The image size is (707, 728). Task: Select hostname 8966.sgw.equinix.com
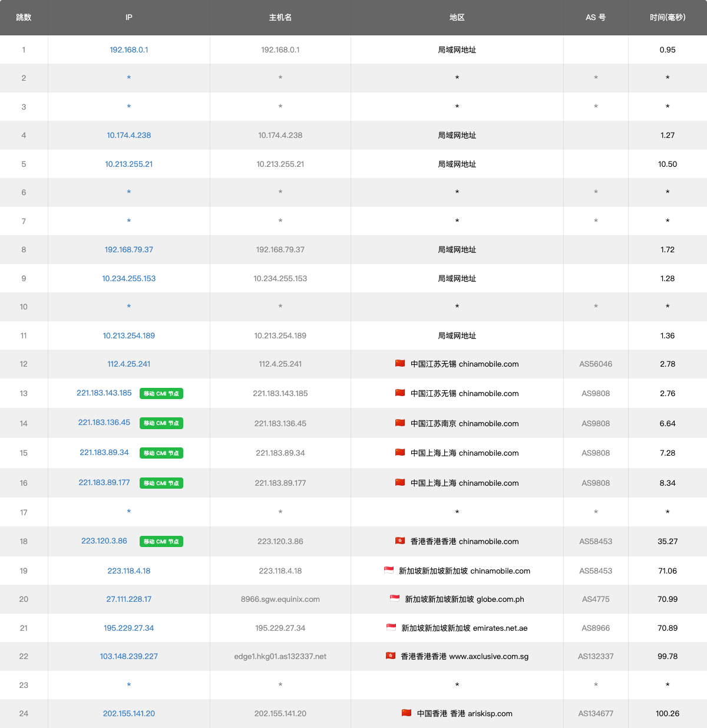[x=280, y=599]
